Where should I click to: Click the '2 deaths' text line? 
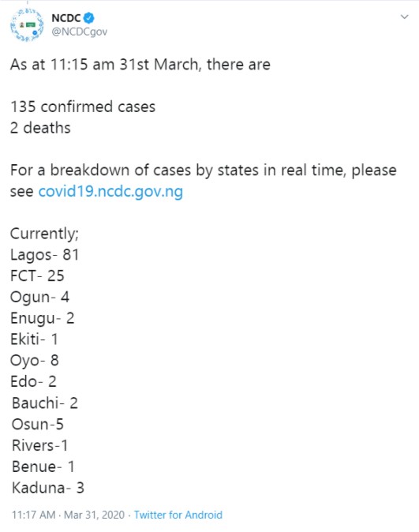click(x=40, y=128)
